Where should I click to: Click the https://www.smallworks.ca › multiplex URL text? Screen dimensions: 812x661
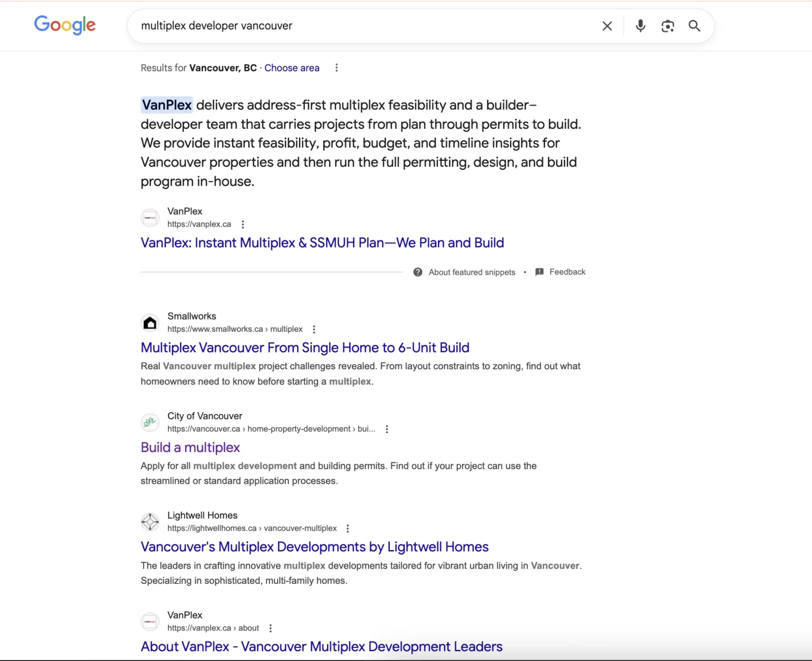(235, 329)
